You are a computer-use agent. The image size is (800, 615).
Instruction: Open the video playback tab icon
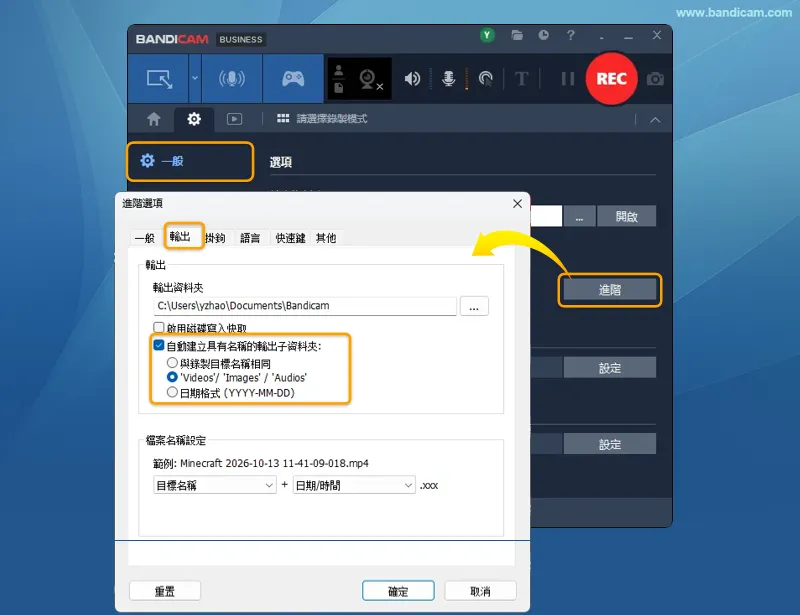click(x=234, y=119)
